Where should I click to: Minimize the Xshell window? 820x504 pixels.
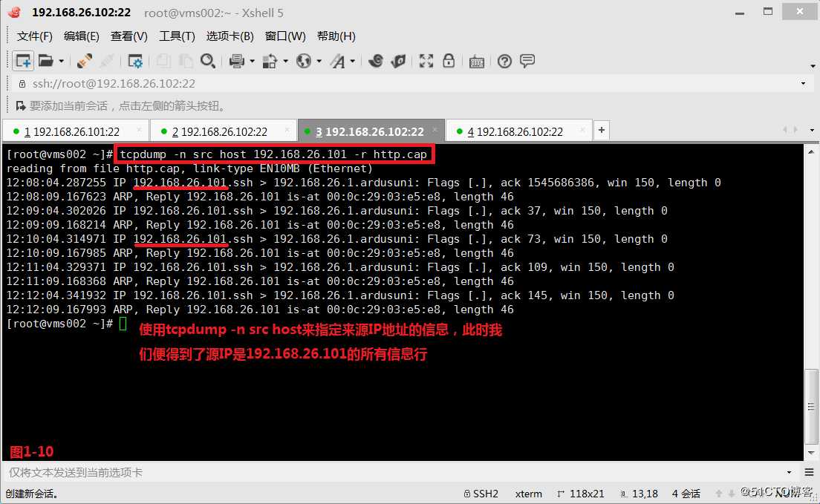740,13
